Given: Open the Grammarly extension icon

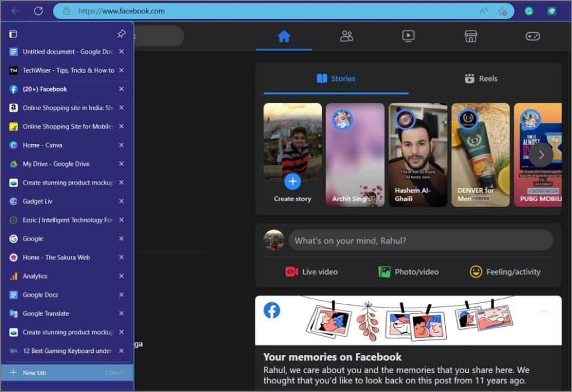Looking at the screenshot, I should coord(528,11).
